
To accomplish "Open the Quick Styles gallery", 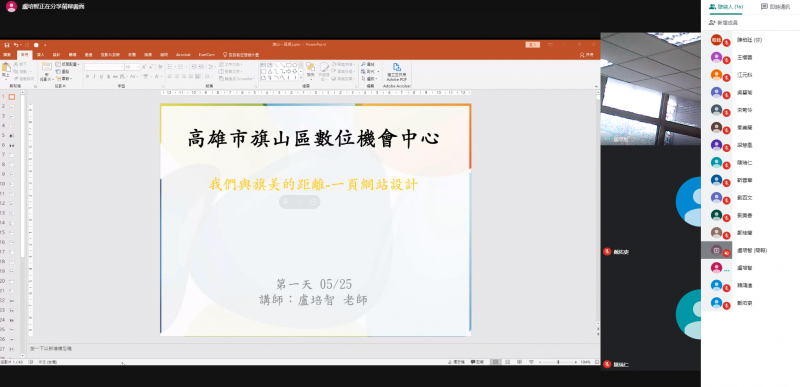I will click(324, 70).
